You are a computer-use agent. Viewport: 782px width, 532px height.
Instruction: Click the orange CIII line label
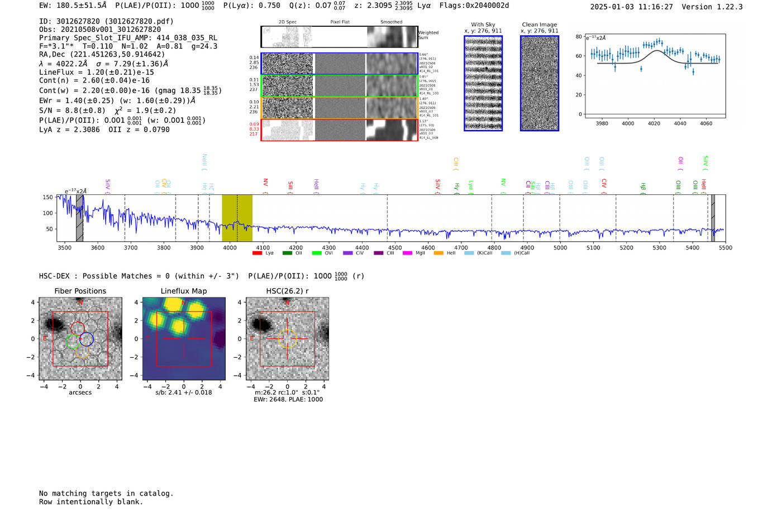456,164
